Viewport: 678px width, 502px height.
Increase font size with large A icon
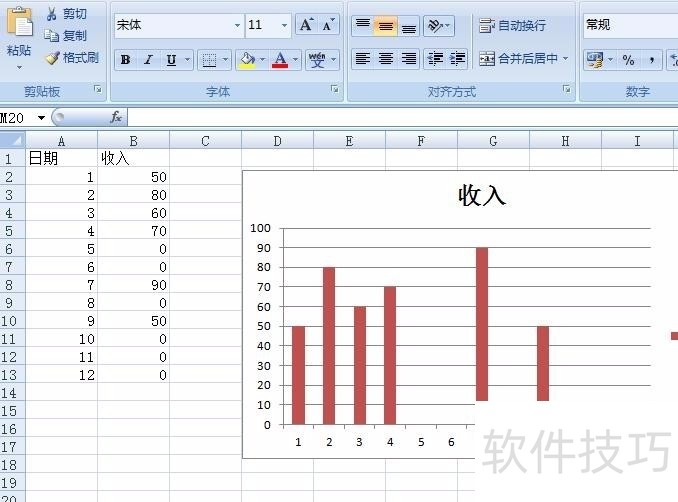(x=306, y=25)
